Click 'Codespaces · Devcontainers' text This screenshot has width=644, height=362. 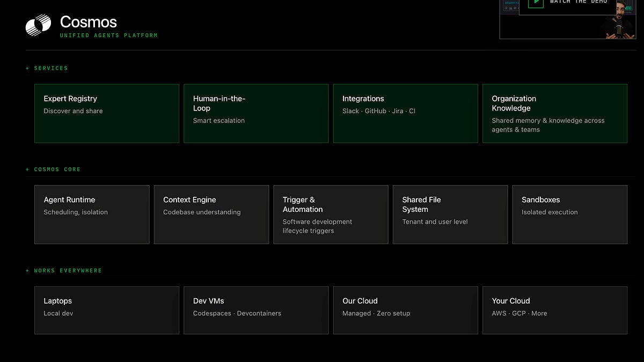[x=237, y=314]
